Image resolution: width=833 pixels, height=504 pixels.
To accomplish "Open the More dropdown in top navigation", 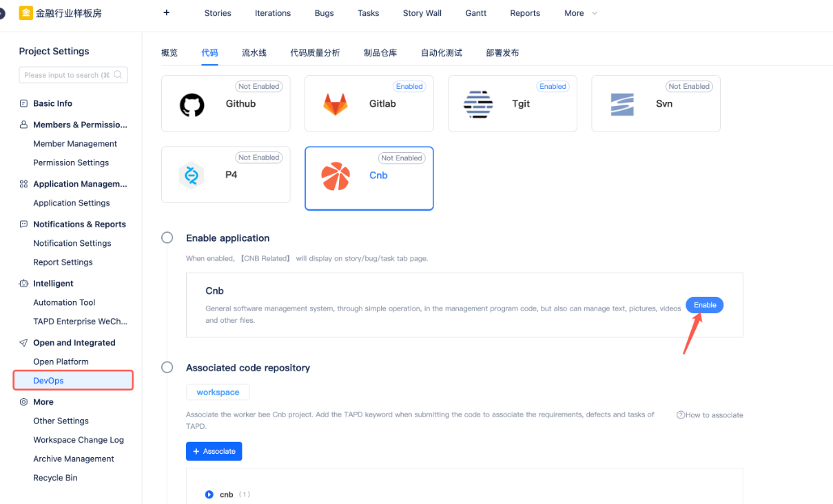I will click(581, 13).
